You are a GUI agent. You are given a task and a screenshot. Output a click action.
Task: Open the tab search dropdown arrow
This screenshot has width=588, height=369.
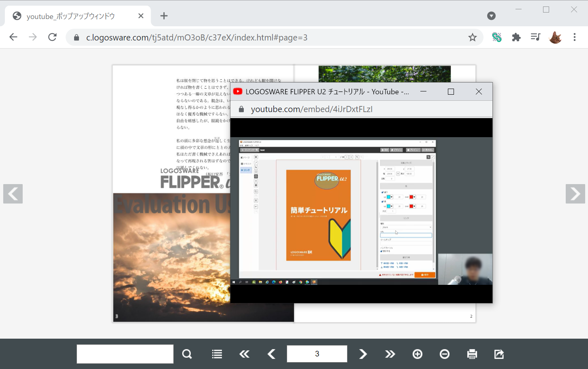(x=491, y=16)
